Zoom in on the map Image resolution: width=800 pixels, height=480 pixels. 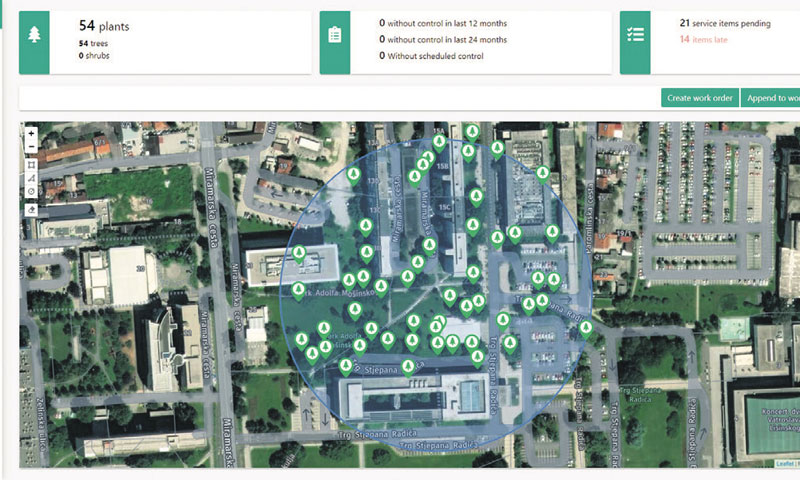tap(32, 133)
